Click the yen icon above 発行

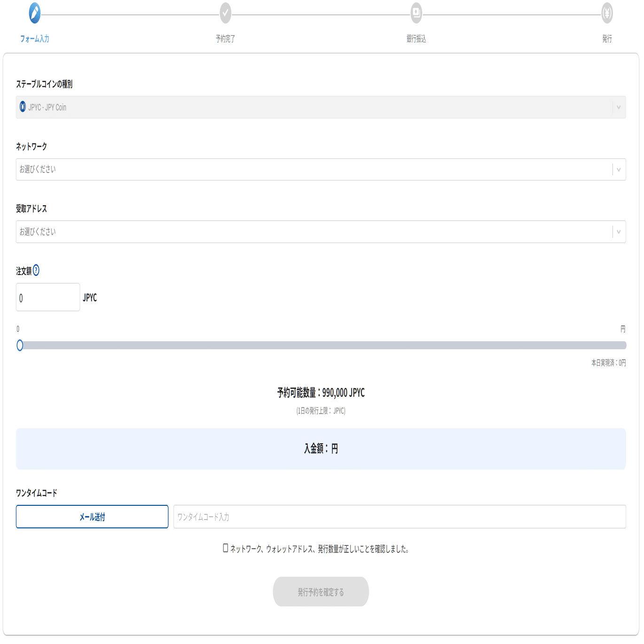tap(608, 14)
